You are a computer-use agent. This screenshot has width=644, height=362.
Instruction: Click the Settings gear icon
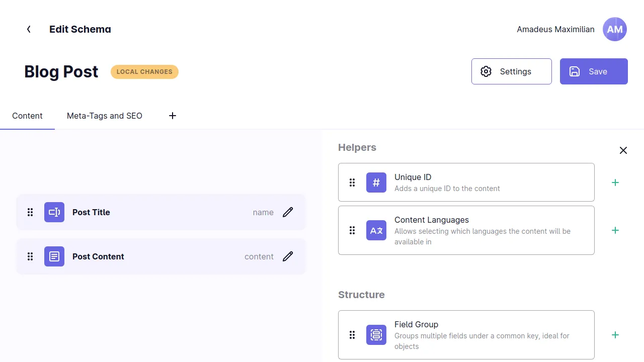coord(486,71)
